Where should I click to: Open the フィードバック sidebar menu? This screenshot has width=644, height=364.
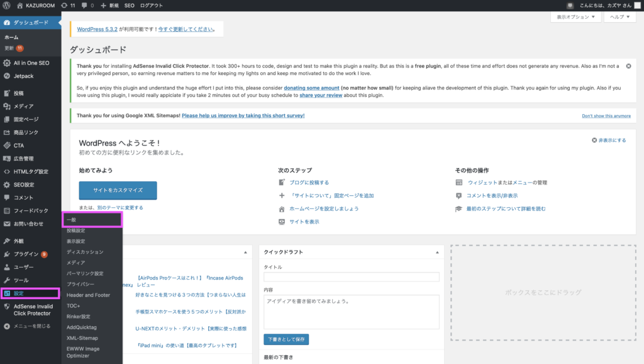pos(31,210)
